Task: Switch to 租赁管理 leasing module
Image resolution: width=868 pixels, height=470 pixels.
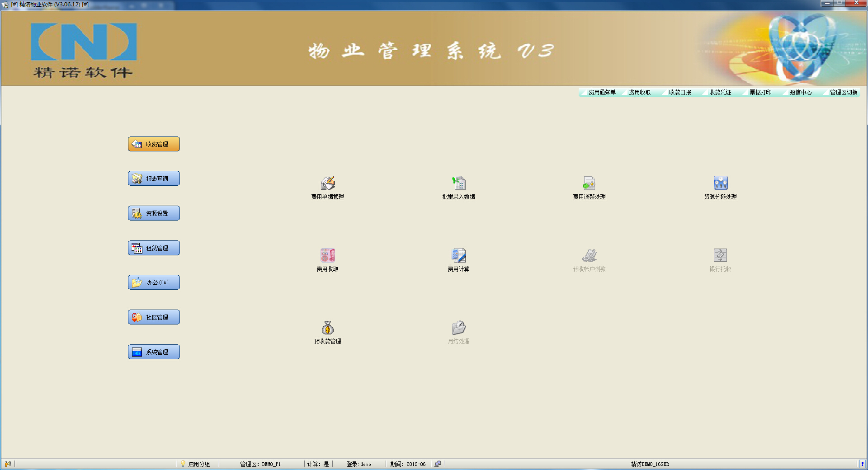Action: (x=154, y=248)
